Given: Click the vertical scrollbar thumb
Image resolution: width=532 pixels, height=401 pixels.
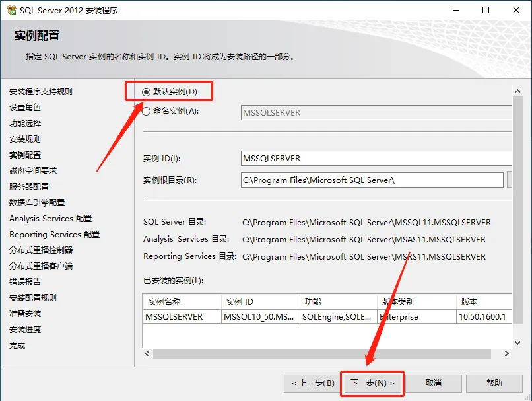Looking at the screenshot, I should click(x=517, y=210).
